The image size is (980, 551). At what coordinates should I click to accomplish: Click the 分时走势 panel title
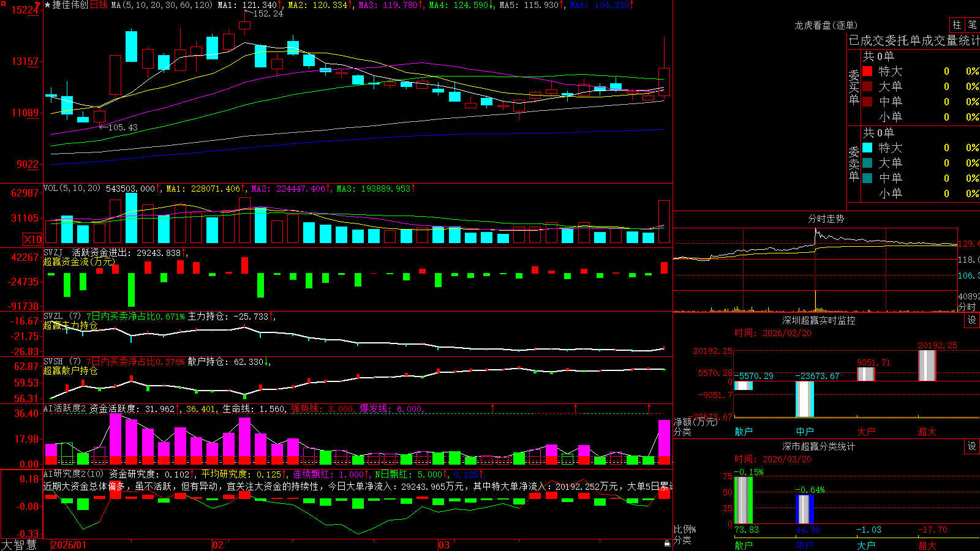point(826,219)
